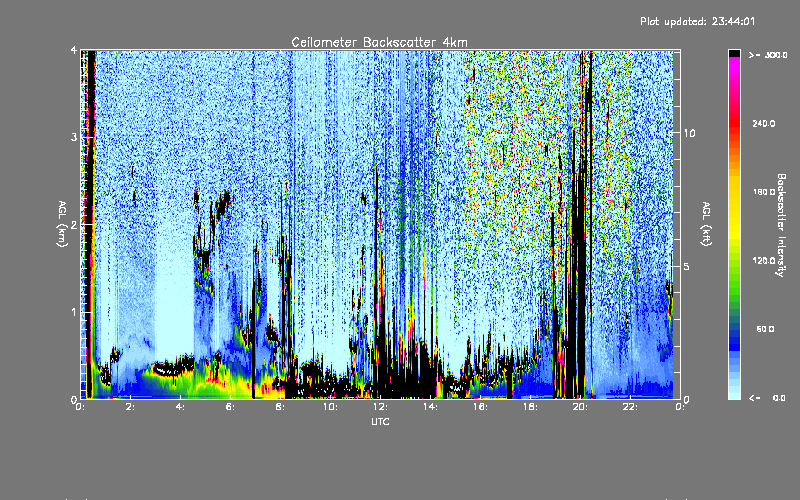Click the "10:" UTC tick label
Image resolution: width=800 pixels, height=500 pixels.
330,407
